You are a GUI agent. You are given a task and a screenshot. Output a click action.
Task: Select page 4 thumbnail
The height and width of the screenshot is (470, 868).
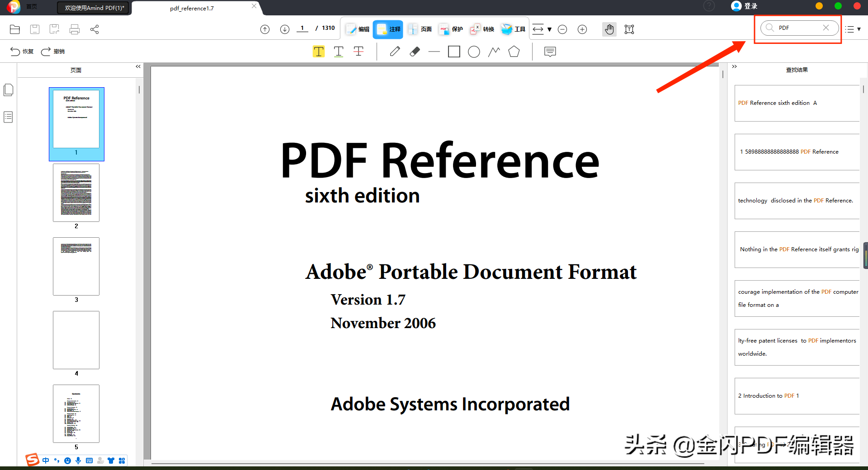(76, 340)
